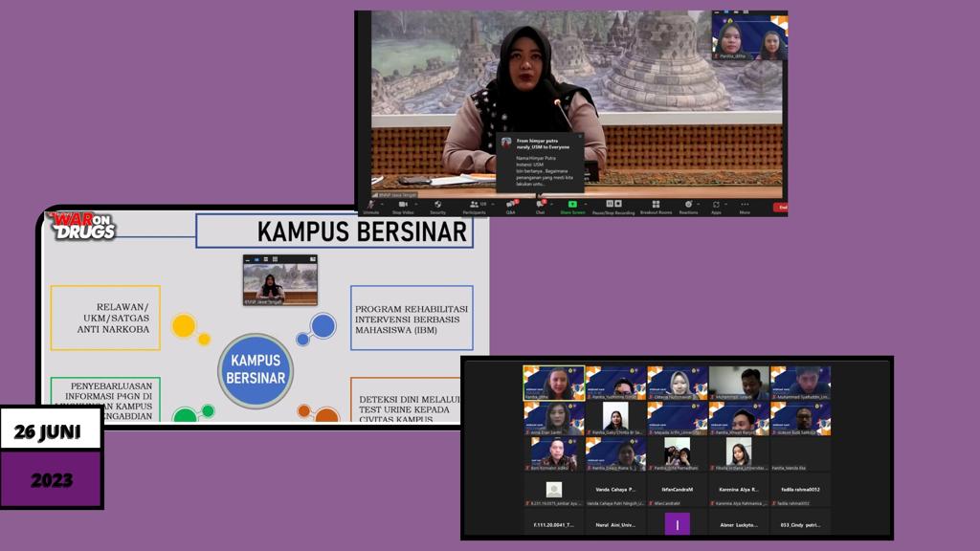Expand the microphone audio options arrow
The width and height of the screenshot is (980, 551).
pos(381,205)
